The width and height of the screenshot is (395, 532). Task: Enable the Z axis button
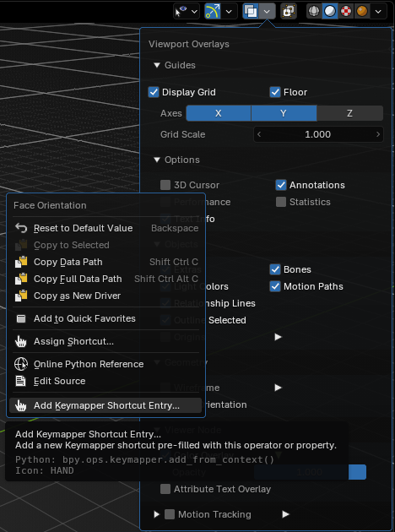350,113
